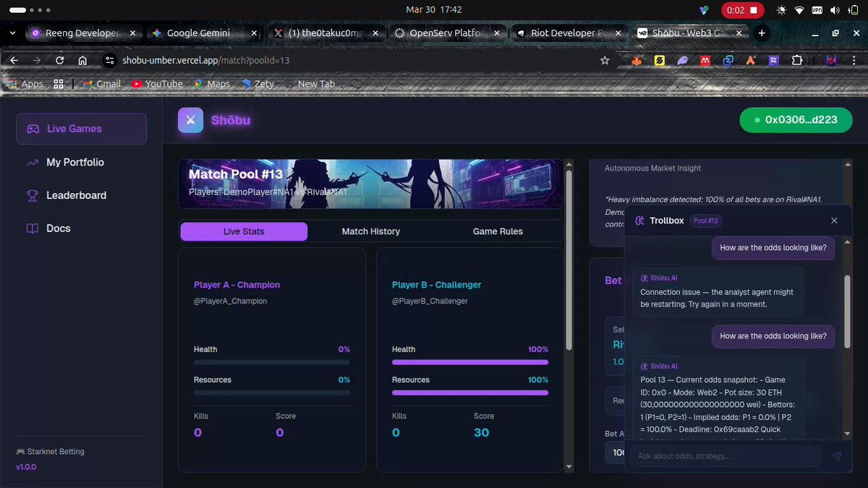The width and height of the screenshot is (868, 488).
Task: Open the orange A extension icon
Action: (x=750, y=61)
